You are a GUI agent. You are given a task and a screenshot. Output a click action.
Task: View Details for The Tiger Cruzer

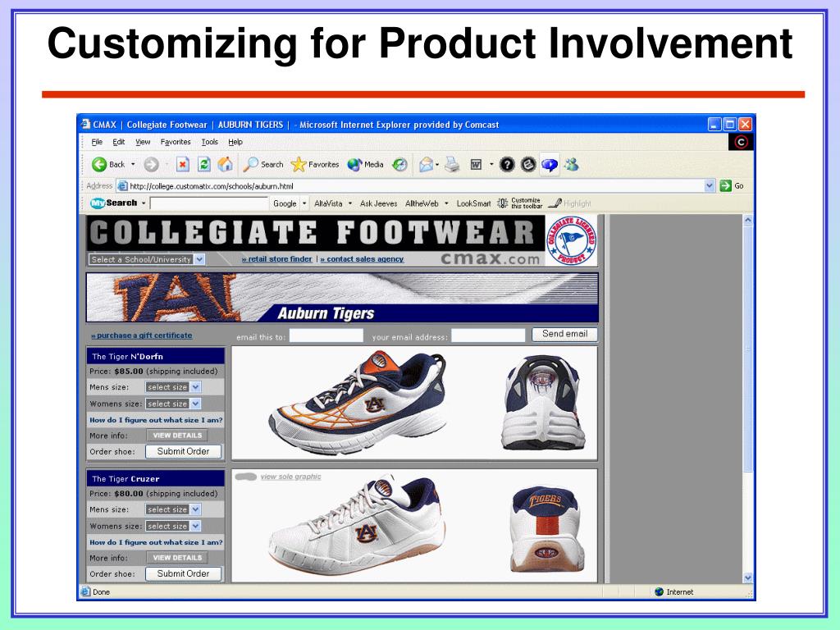pos(177,558)
